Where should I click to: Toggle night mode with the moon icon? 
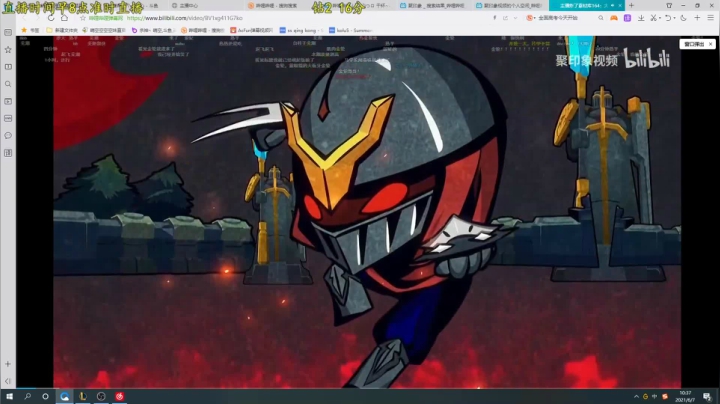(684, 18)
